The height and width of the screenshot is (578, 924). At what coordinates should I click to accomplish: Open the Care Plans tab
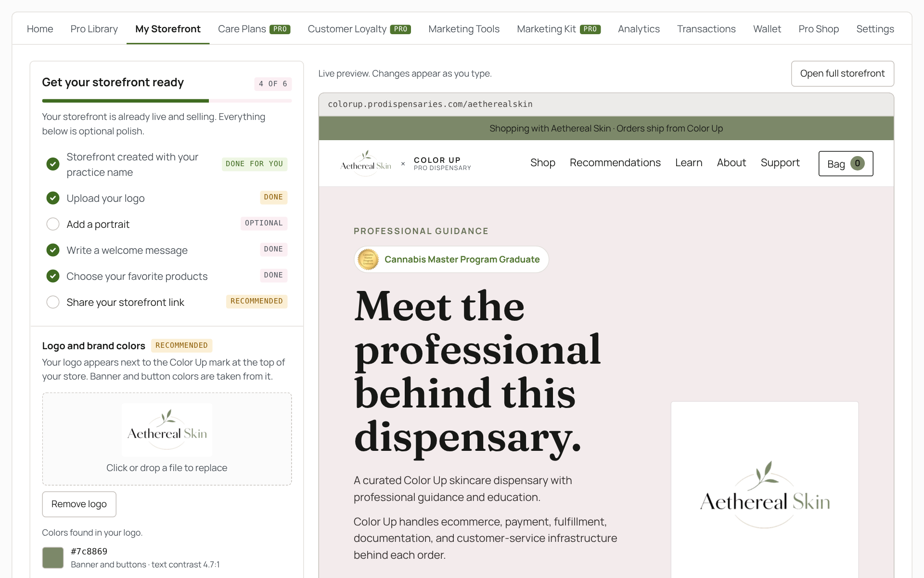tap(254, 29)
